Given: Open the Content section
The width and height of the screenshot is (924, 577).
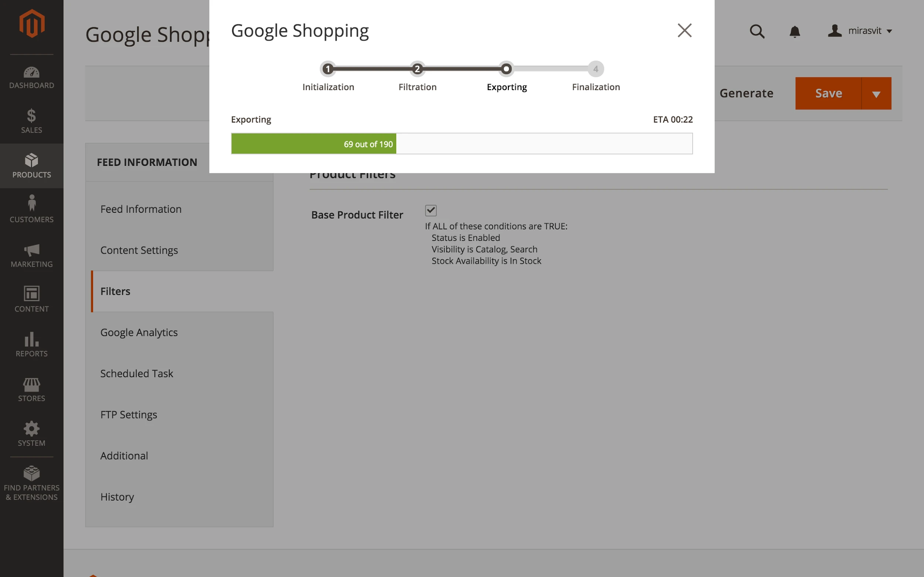Looking at the screenshot, I should point(31,300).
